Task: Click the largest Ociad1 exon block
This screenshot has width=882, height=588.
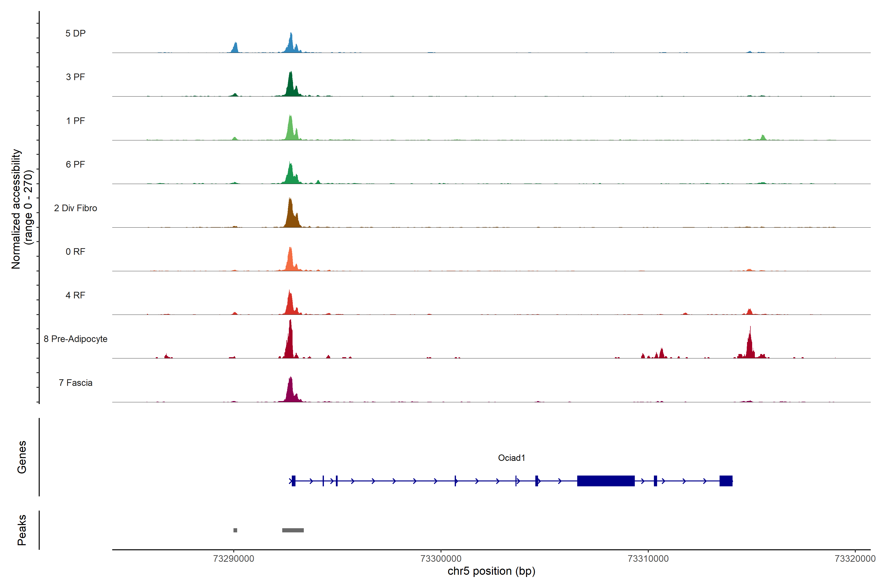Action: 606,481
